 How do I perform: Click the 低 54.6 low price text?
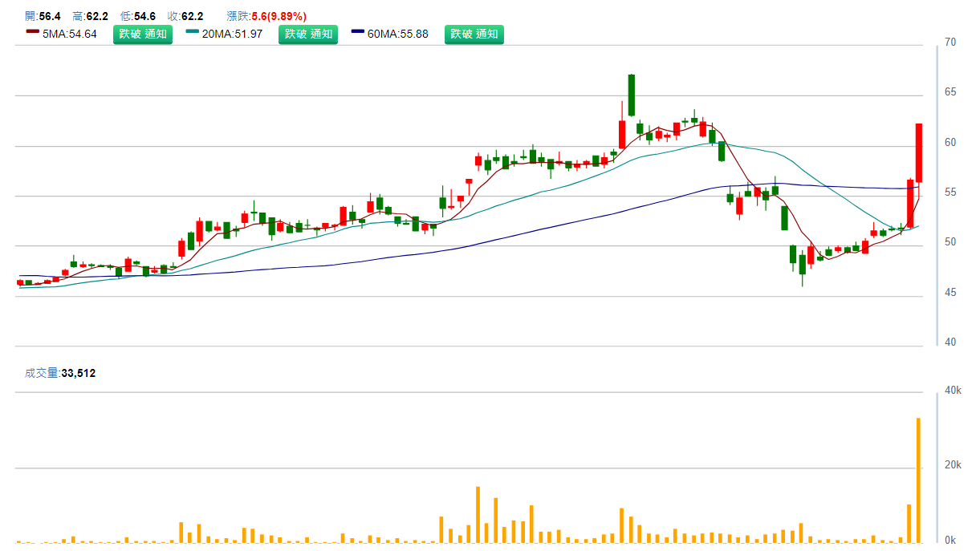137,16
